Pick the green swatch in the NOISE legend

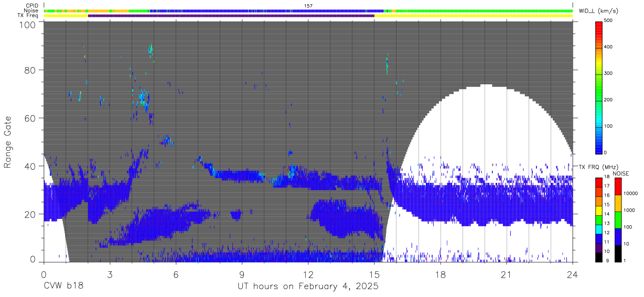[617, 219]
